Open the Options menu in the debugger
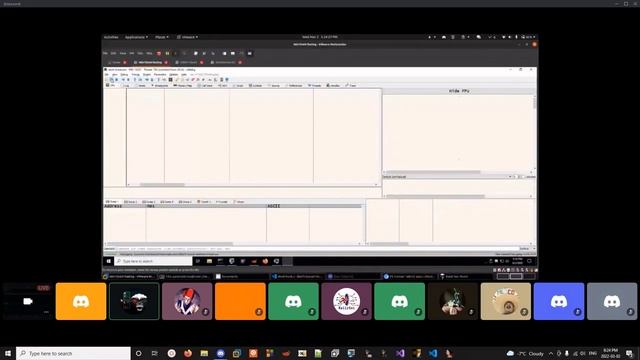Screen dimensions: 640x360 pyautogui.click(x=173, y=75)
